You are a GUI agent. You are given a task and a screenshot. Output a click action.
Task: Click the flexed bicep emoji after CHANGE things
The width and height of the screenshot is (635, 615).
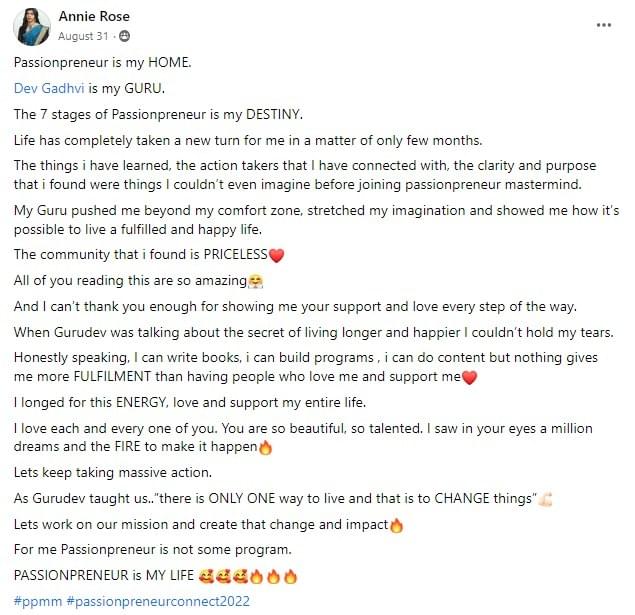coord(545,499)
